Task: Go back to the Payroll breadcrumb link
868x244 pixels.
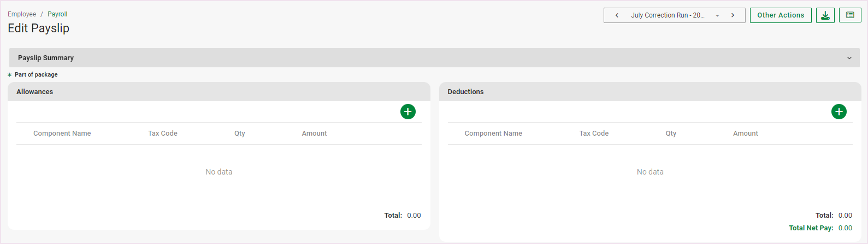Action: tap(57, 14)
